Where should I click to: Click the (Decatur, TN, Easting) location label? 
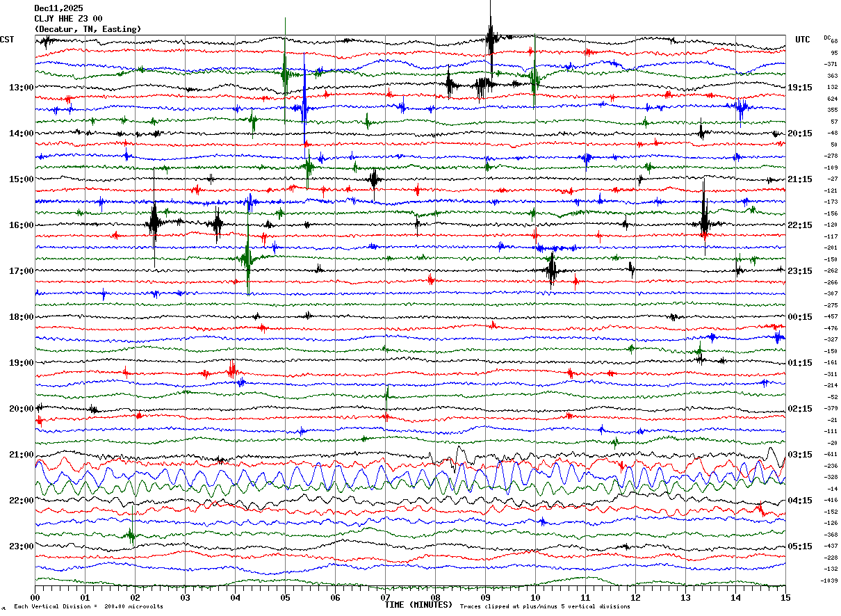[88, 29]
